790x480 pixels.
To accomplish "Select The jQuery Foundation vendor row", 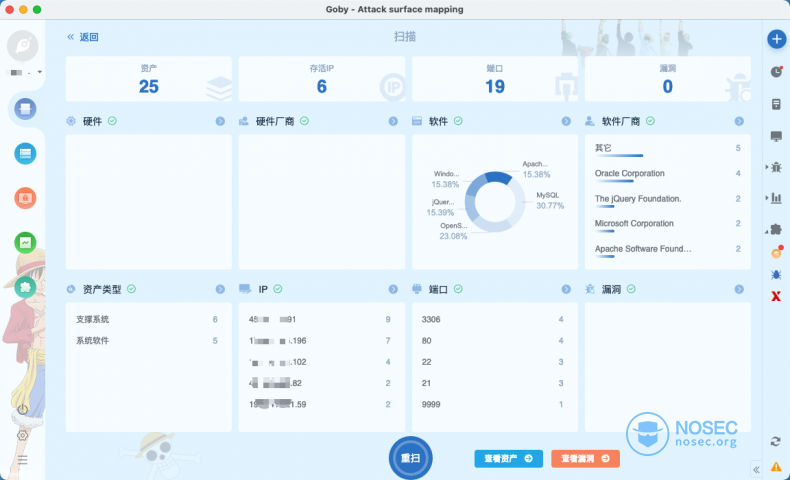I will coord(668,199).
